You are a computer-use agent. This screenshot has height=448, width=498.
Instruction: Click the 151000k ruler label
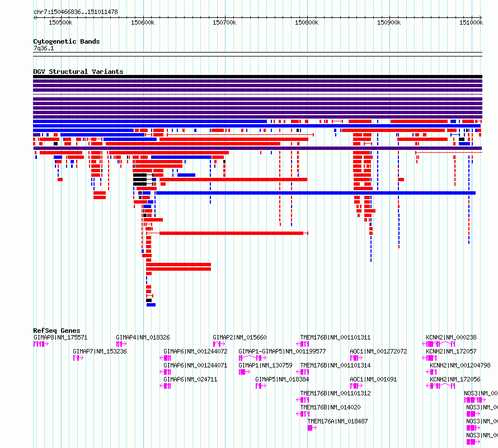click(x=471, y=22)
